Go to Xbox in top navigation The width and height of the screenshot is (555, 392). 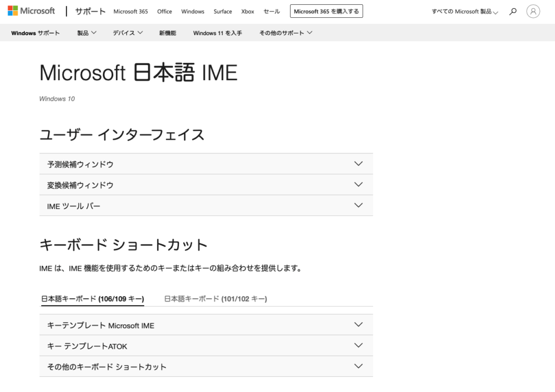pyautogui.click(x=248, y=11)
